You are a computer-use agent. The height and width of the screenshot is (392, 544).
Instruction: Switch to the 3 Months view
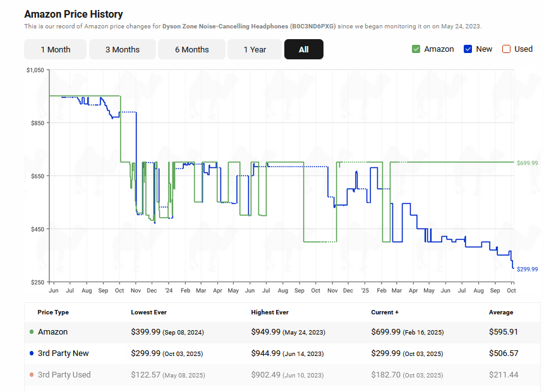(x=122, y=49)
